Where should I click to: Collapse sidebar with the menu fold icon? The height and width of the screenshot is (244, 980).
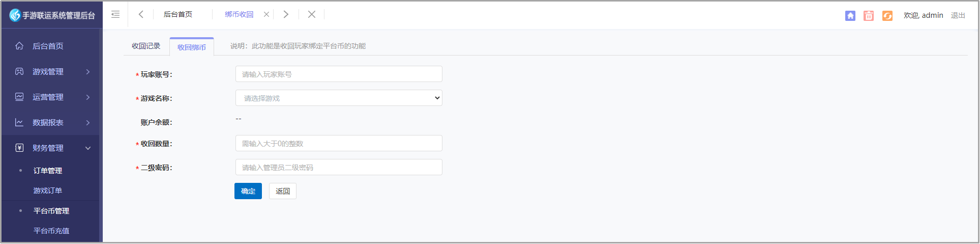(115, 14)
